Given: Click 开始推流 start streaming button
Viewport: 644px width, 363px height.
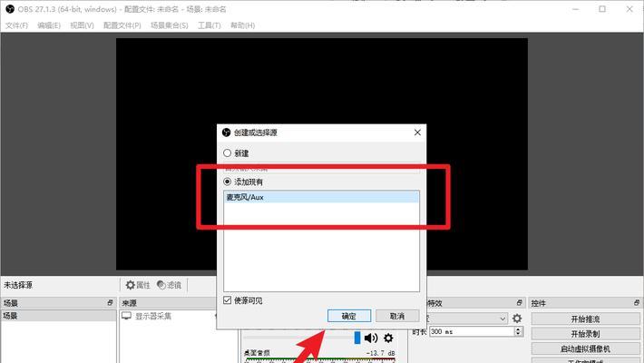Looking at the screenshot, I should tap(585, 319).
